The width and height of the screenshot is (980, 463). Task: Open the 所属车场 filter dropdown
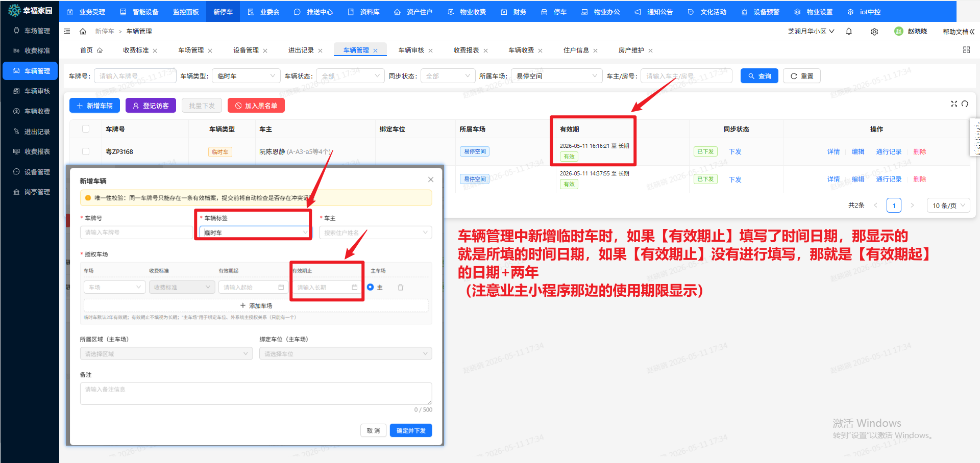[x=556, y=76]
